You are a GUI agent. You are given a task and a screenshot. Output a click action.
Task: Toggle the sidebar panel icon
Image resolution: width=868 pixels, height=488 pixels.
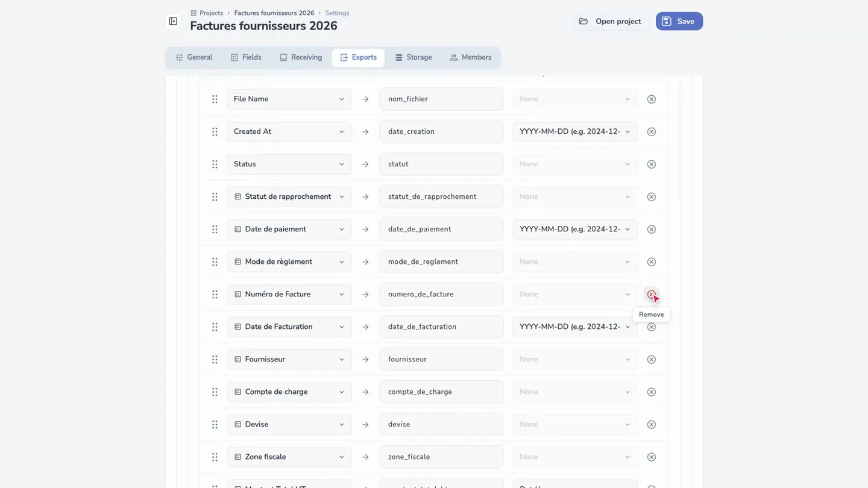pos(173,21)
